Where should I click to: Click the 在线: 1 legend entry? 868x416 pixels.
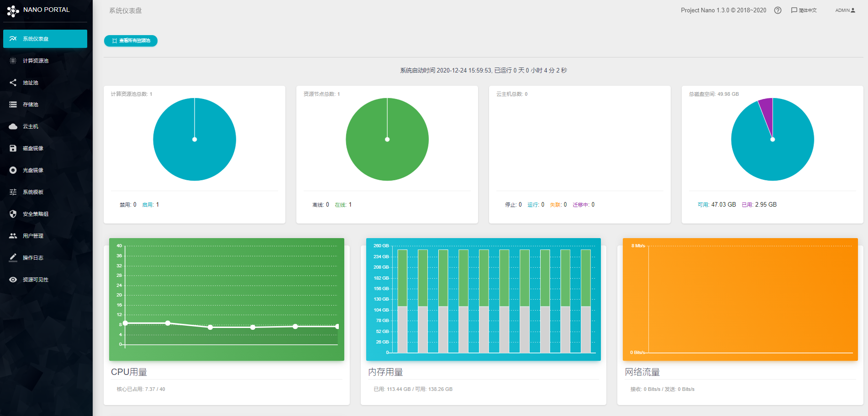(343, 205)
